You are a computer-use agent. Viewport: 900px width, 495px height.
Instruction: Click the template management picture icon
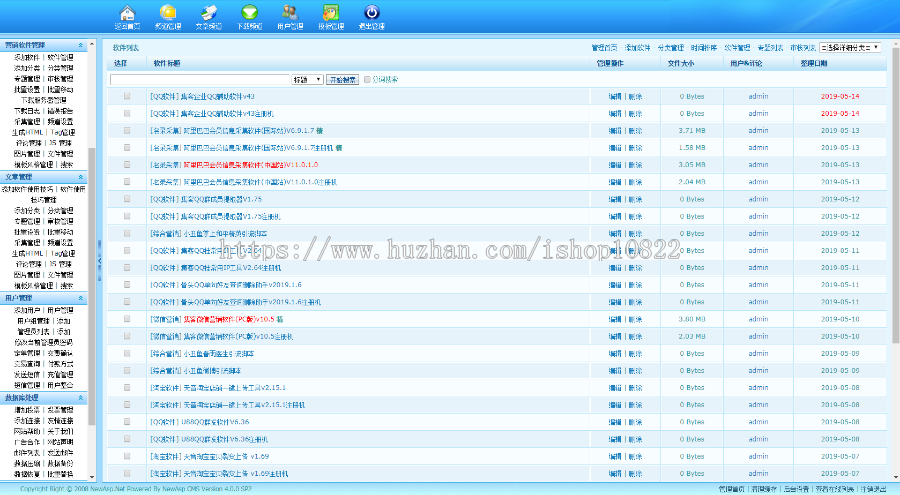329,13
